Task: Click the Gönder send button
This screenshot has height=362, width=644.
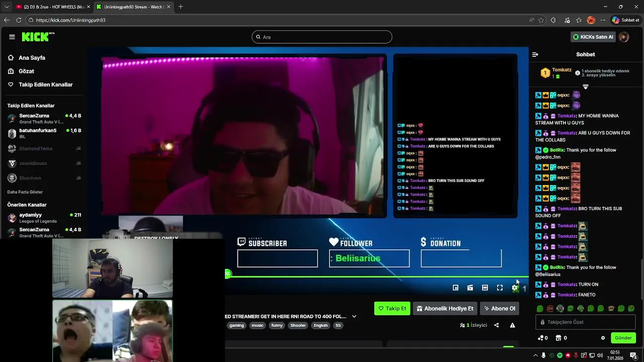Action: coord(623,338)
